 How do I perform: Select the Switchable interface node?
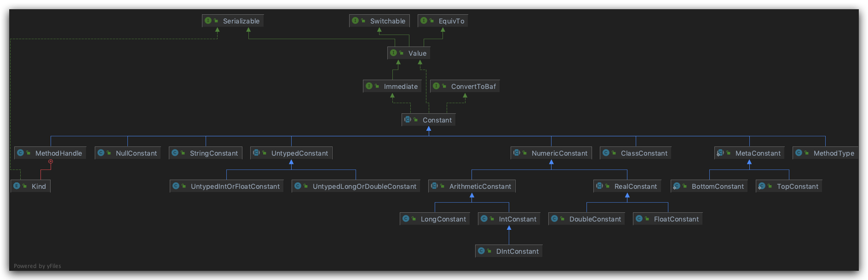(379, 21)
